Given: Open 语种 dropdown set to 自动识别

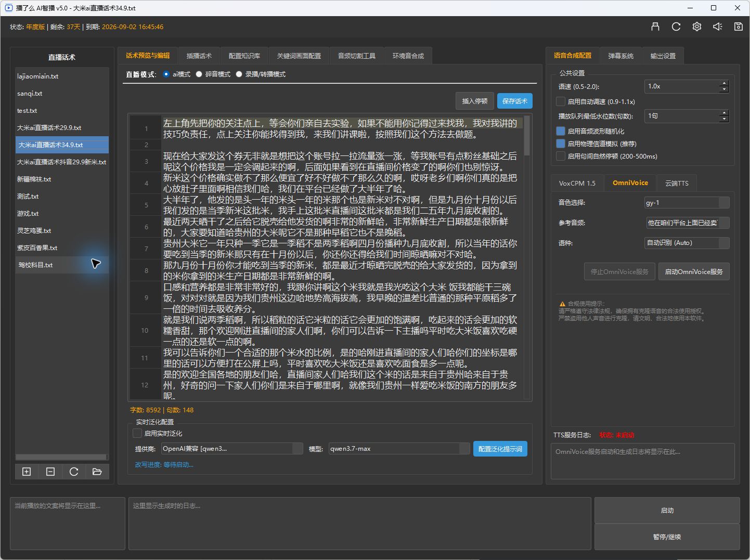Looking at the screenshot, I should coord(687,243).
